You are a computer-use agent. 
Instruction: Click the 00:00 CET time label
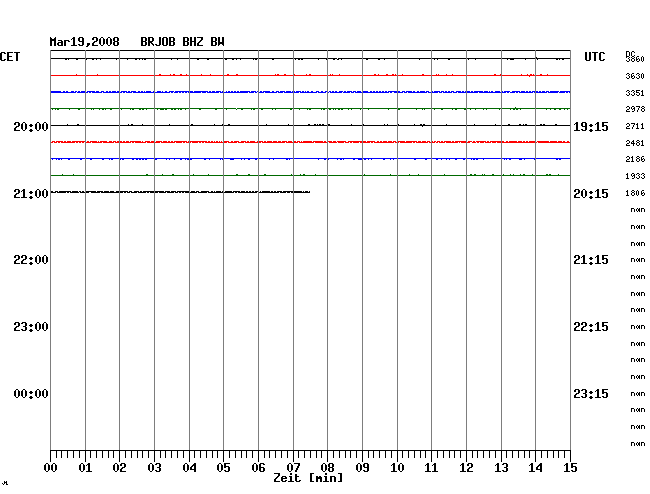[x=31, y=394]
